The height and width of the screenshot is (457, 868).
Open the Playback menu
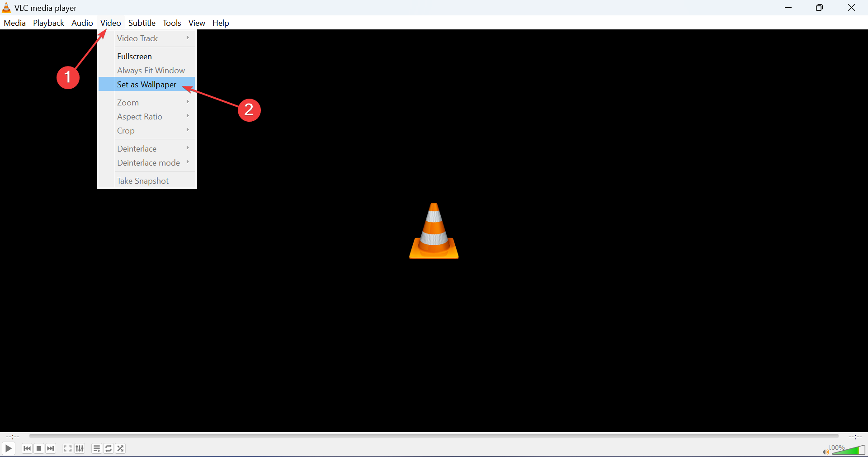(48, 23)
